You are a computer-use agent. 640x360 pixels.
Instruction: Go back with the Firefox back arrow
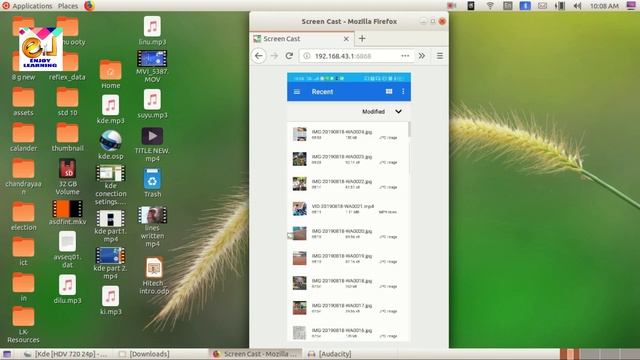258,56
